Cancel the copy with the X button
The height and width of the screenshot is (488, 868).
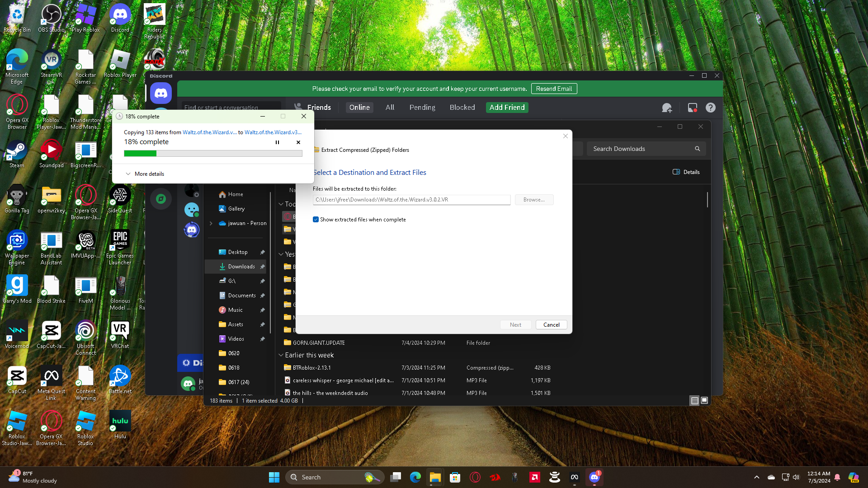pos(298,142)
